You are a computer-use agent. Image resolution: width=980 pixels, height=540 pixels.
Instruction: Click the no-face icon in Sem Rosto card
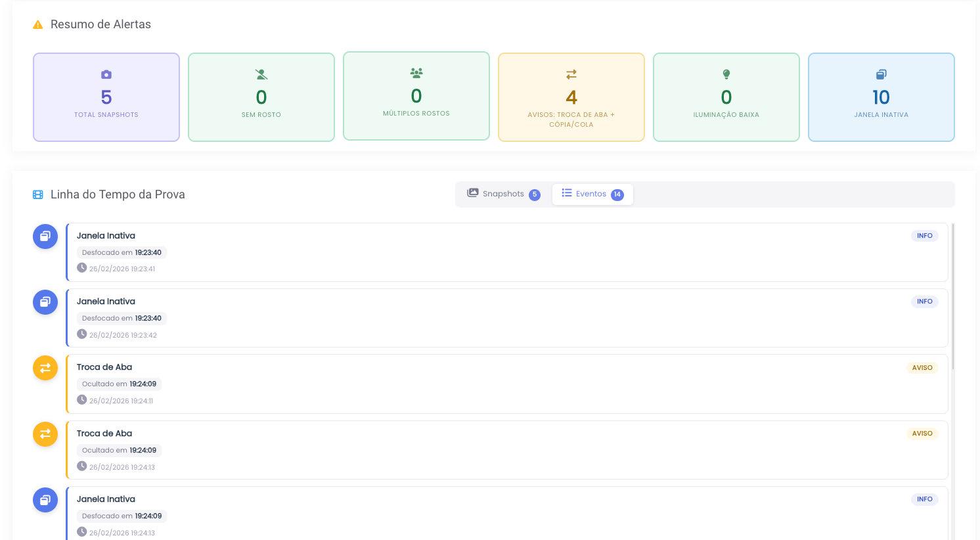[x=261, y=74]
